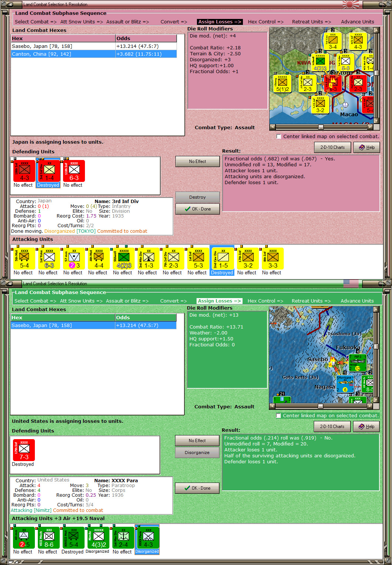This screenshot has height=565, width=392.
Task: Click US map horizontal scrollbar right arrow
Action: pyautogui.click(x=370, y=406)
